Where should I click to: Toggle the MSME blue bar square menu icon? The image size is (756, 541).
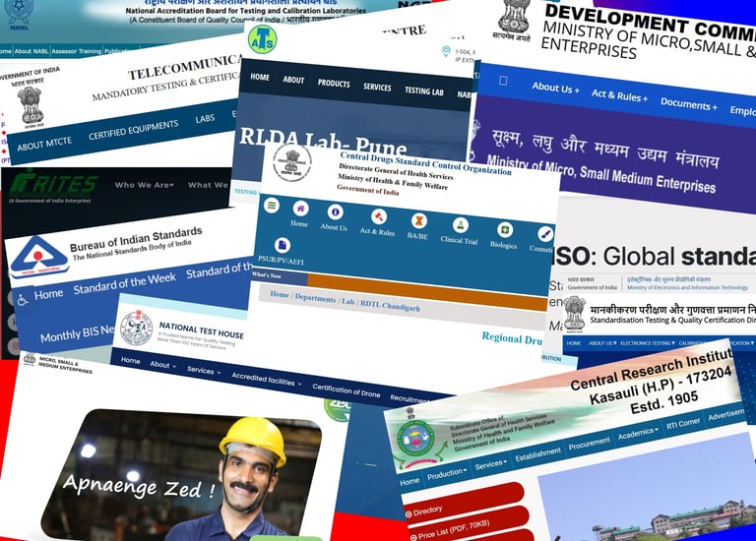(503, 81)
